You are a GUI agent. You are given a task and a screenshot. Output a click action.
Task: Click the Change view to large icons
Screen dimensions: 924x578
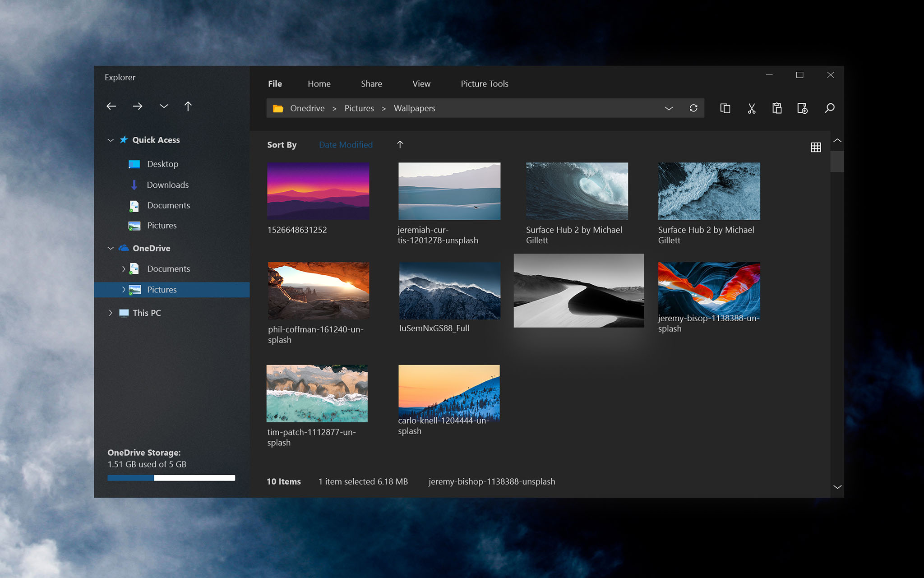point(815,145)
